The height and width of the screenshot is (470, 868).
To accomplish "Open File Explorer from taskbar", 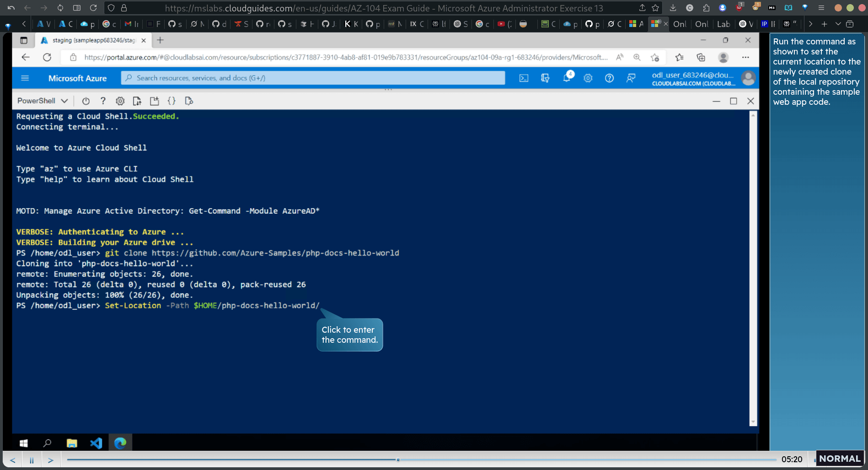I will coord(72,443).
